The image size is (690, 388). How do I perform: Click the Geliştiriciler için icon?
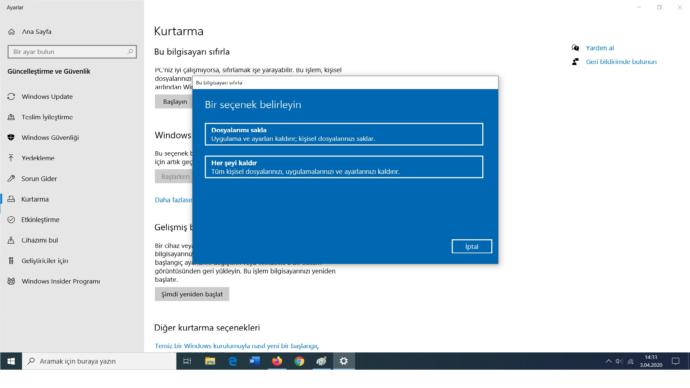[11, 260]
